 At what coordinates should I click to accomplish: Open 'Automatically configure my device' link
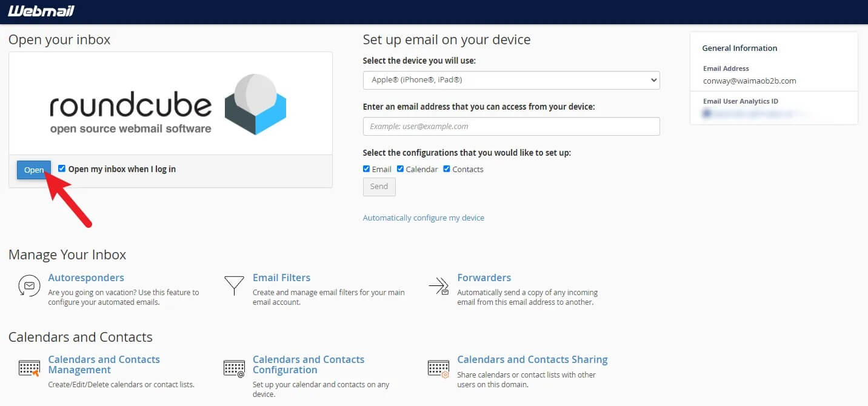pyautogui.click(x=423, y=218)
